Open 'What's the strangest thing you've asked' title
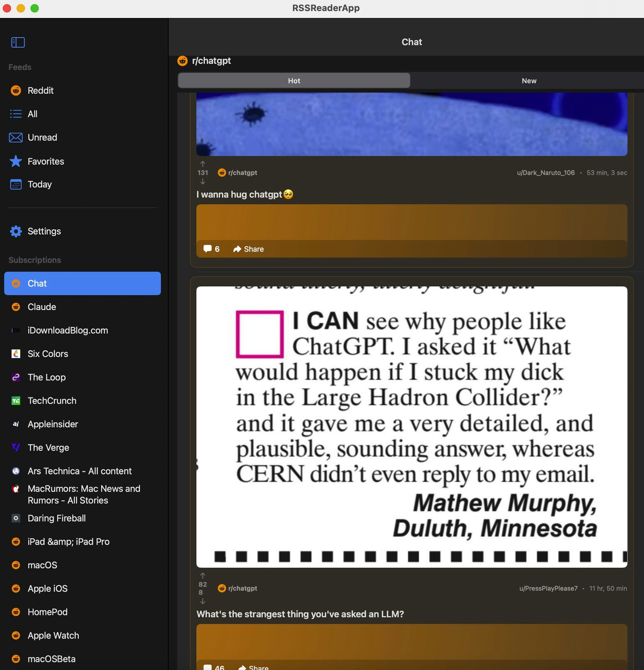The width and height of the screenshot is (644, 670). click(300, 614)
